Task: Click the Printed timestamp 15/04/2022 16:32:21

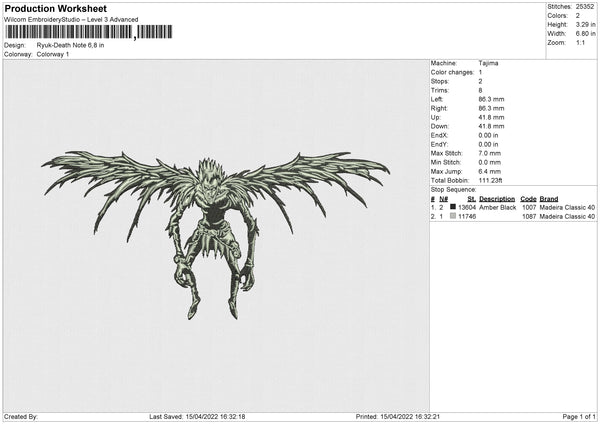Action: pyautogui.click(x=410, y=417)
